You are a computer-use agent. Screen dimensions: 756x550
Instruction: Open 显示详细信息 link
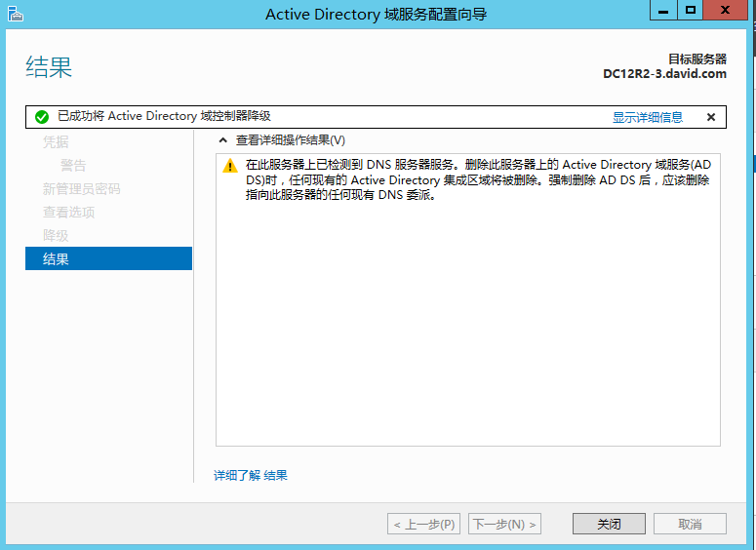click(x=648, y=117)
